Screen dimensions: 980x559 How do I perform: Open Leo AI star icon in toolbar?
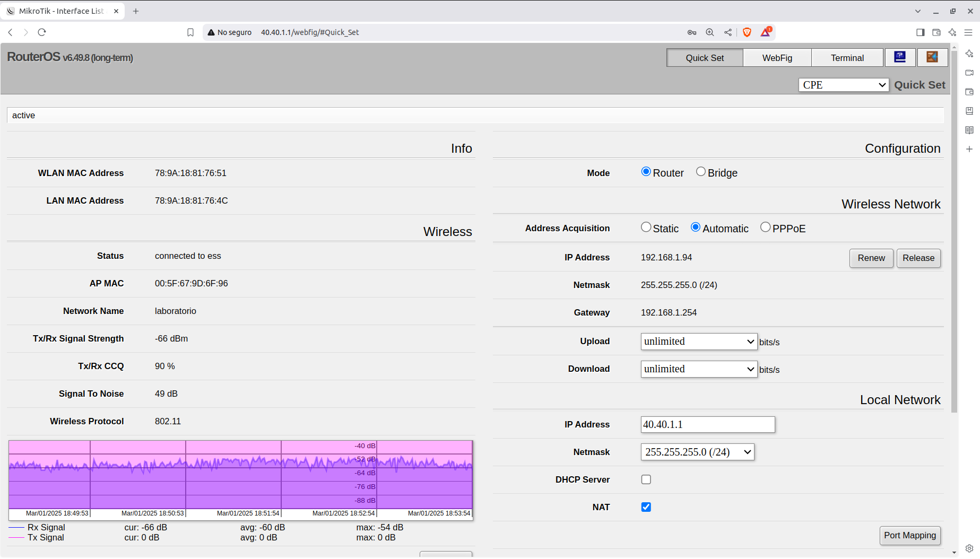(952, 32)
